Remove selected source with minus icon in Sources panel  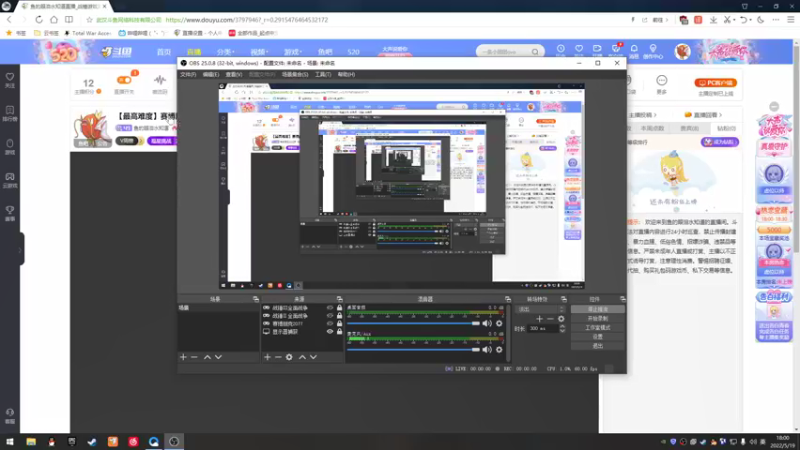click(x=278, y=357)
